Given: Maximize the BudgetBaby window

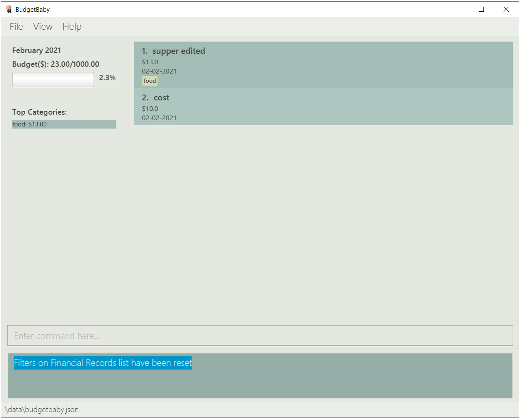Looking at the screenshot, I should point(481,9).
